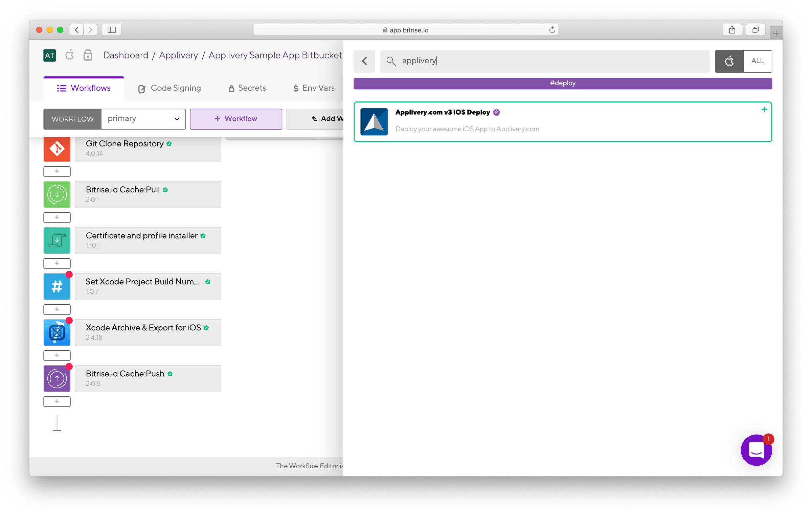Insert step after Git Clone Repository
This screenshot has width=812, height=515.
pos(57,171)
